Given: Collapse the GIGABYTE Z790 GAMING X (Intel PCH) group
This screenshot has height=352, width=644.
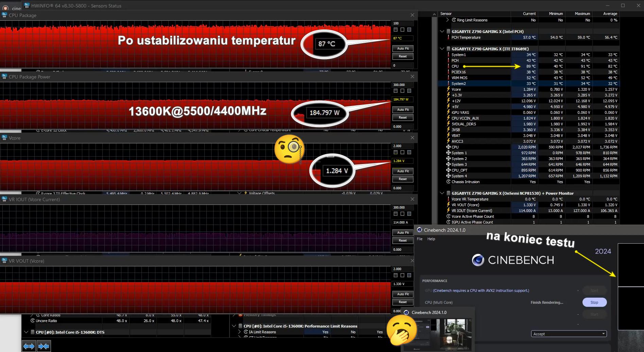Looking at the screenshot, I should [442, 32].
